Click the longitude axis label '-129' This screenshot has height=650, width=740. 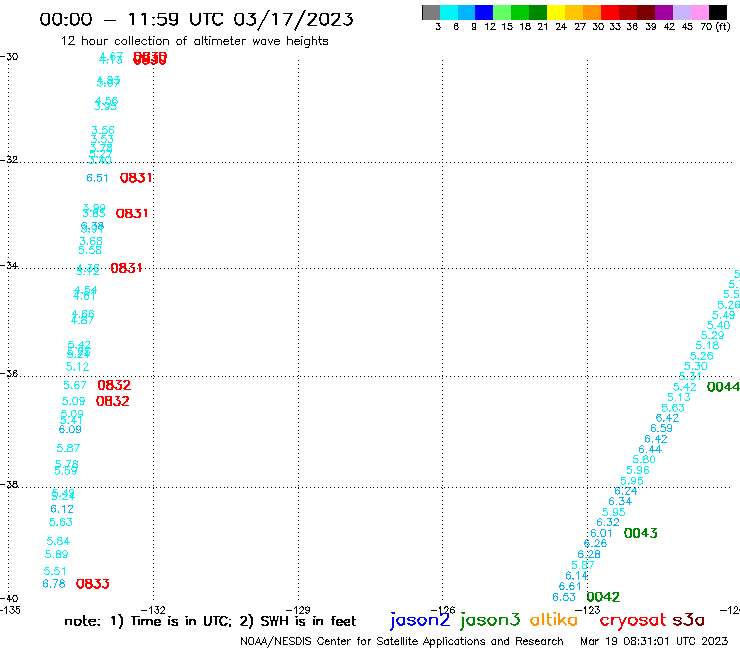point(298,609)
